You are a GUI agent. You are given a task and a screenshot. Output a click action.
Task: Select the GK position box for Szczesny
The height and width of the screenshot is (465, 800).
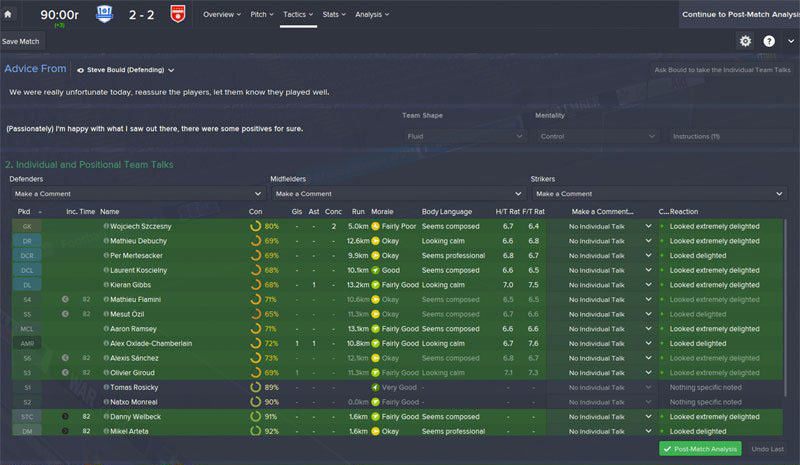pos(27,226)
